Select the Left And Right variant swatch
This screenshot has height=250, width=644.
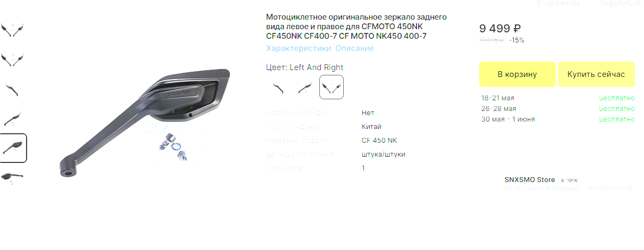[331, 87]
